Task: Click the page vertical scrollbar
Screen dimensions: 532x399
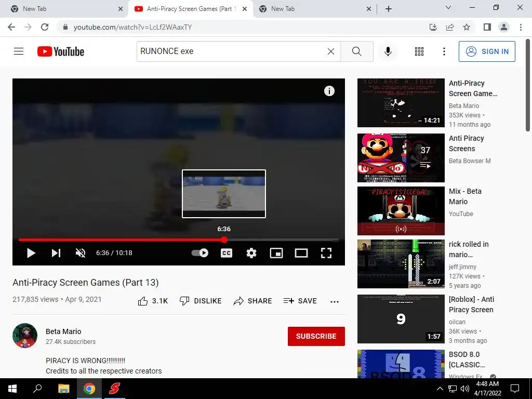Action: click(x=528, y=85)
